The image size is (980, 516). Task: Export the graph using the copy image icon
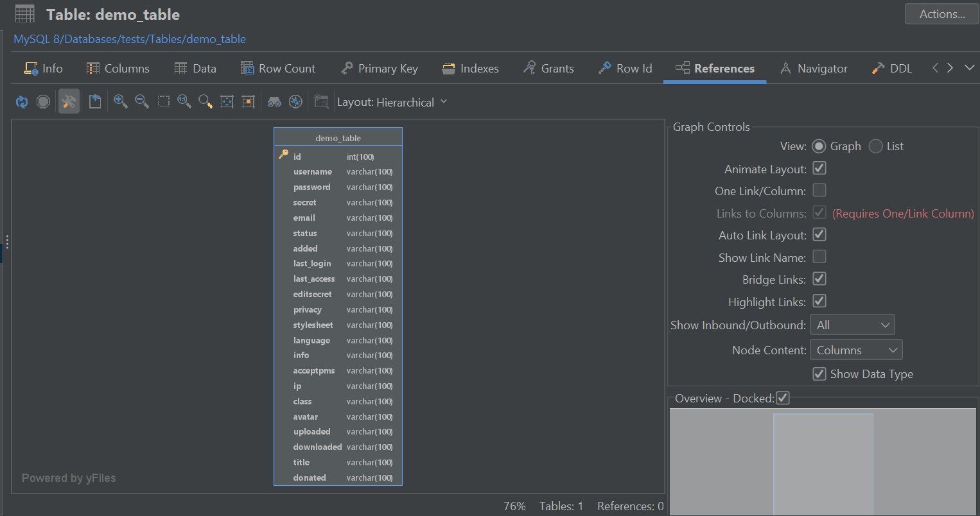[95, 101]
